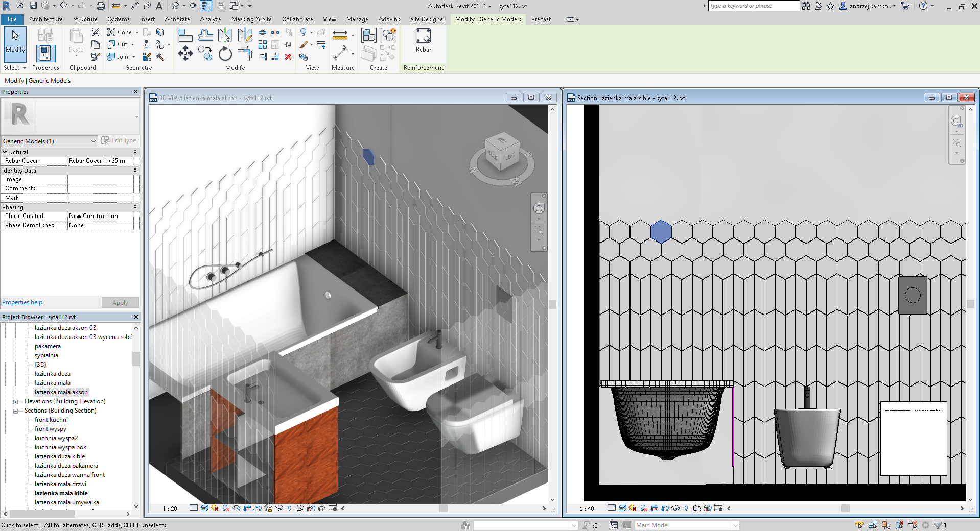Open the Annotate ribbon tab
Image resolution: width=980 pixels, height=531 pixels.
177,19
